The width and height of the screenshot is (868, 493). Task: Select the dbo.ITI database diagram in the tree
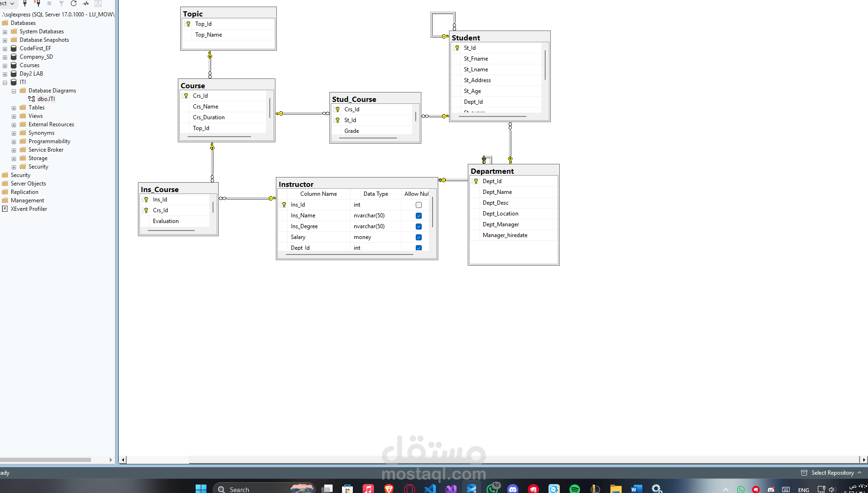click(46, 99)
